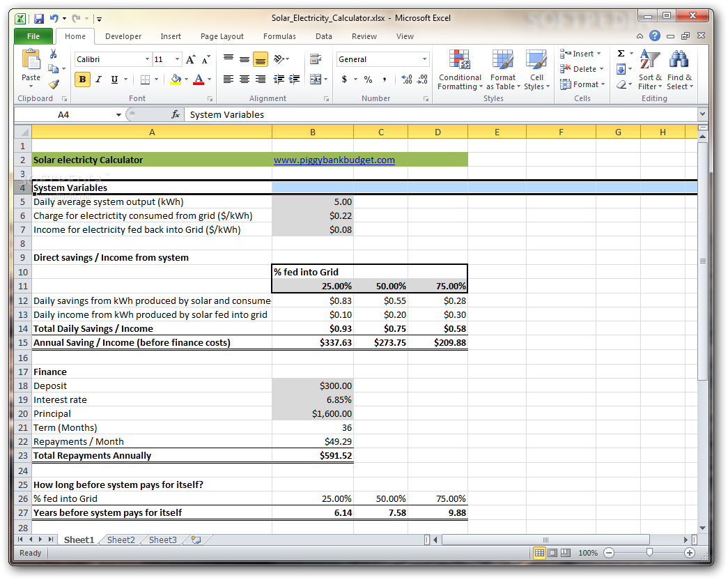
Task: Click AutoSum sigma icon
Action: click(x=621, y=54)
